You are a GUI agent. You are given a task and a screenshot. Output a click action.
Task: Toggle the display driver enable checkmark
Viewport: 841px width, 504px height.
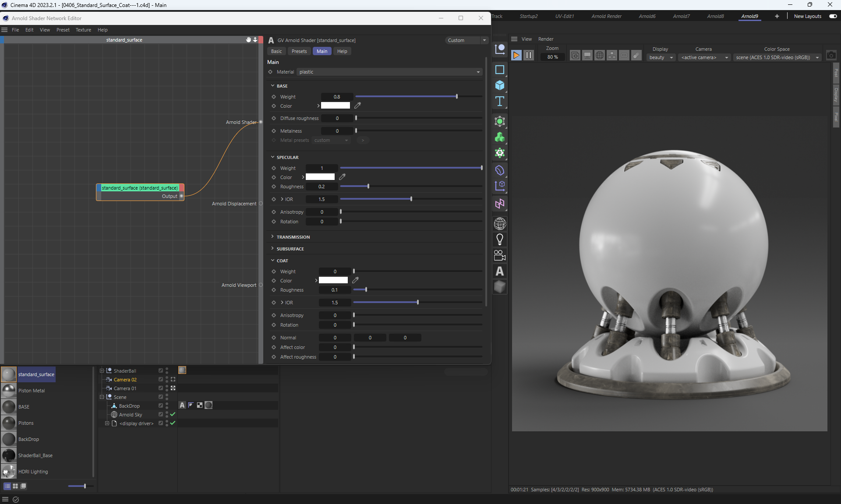[x=173, y=423]
